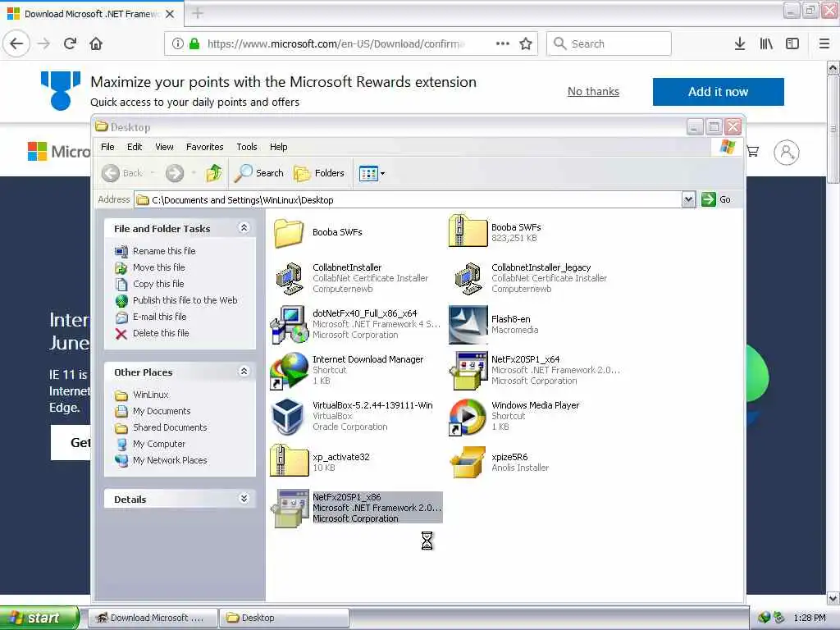Switch to Desktop window in taskbar
Image resolution: width=840 pixels, height=630 pixels.
coord(283,618)
